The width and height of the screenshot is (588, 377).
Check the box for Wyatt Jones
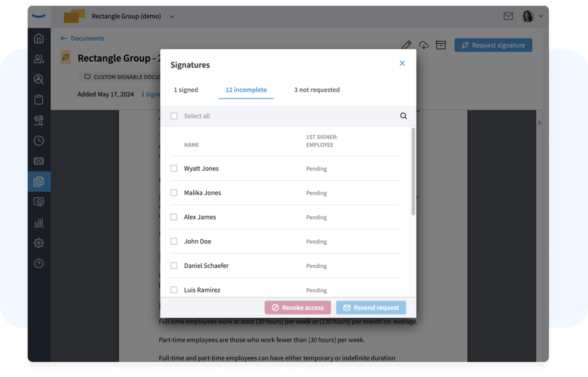(x=174, y=168)
